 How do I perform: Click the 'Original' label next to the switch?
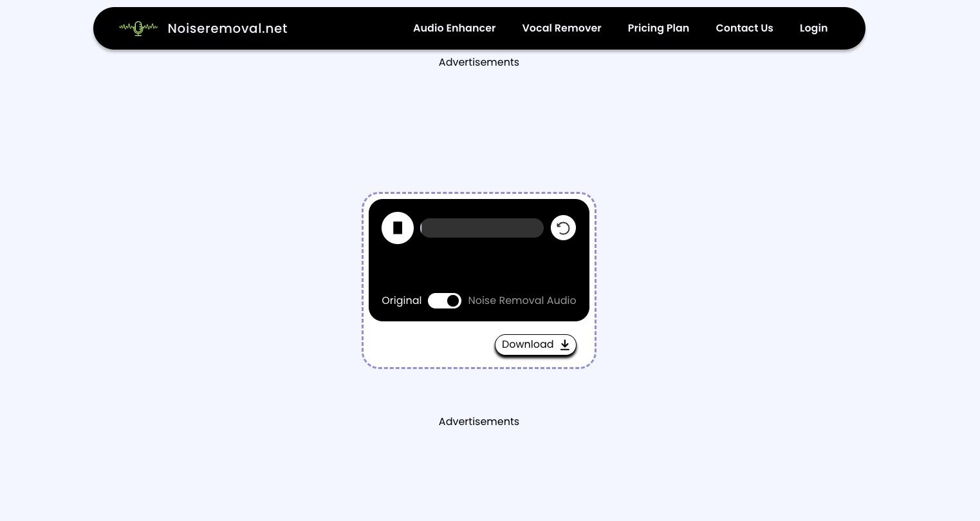click(x=402, y=301)
